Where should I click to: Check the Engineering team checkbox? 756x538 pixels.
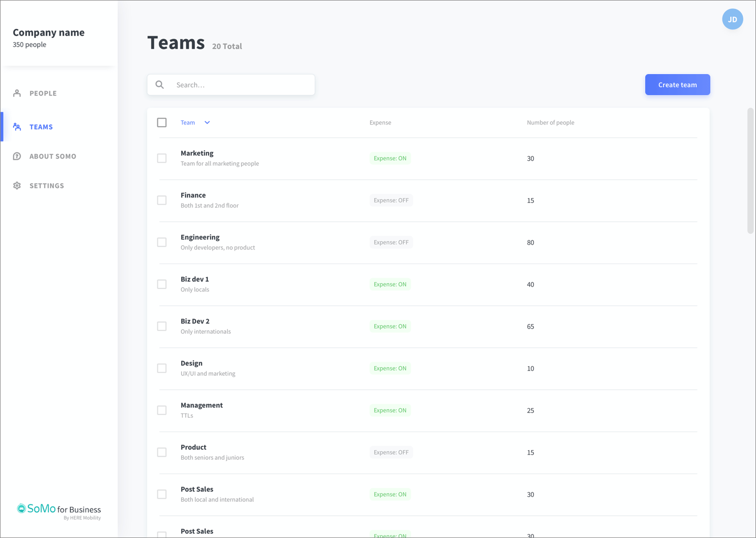162,242
